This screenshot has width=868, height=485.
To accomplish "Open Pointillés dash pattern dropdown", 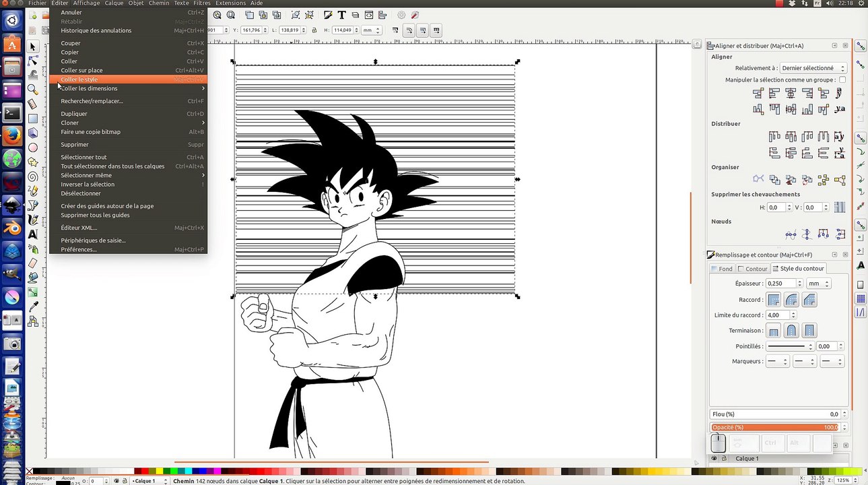I will (x=790, y=346).
